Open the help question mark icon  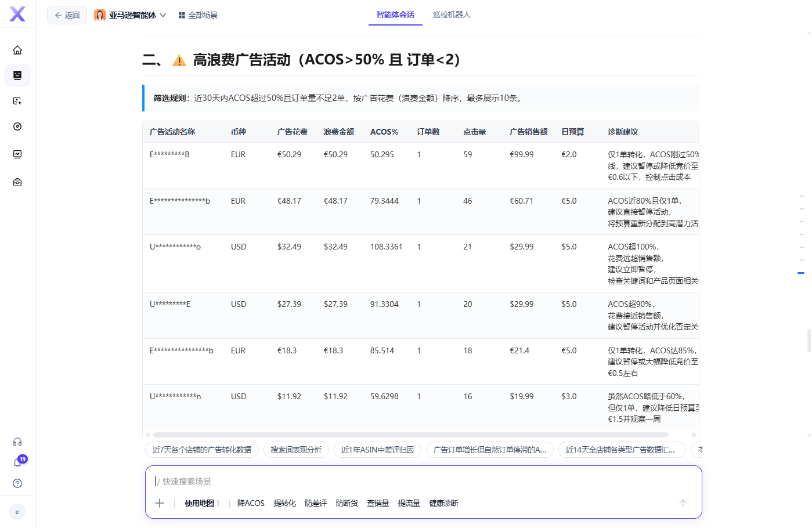pyautogui.click(x=17, y=483)
